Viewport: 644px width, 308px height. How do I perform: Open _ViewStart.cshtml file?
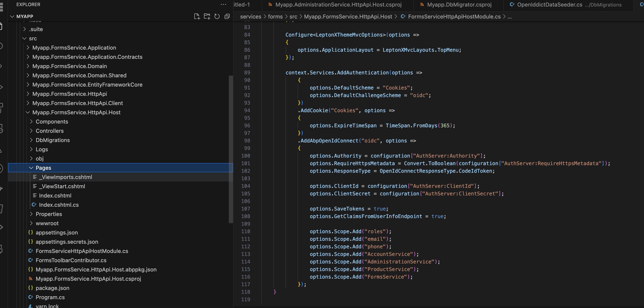click(x=62, y=186)
